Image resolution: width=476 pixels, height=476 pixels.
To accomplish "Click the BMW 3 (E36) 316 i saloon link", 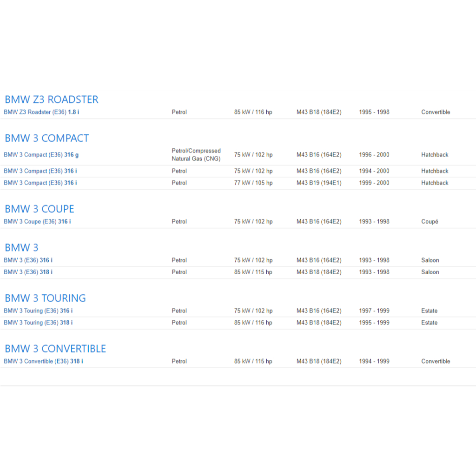I will 28,260.
